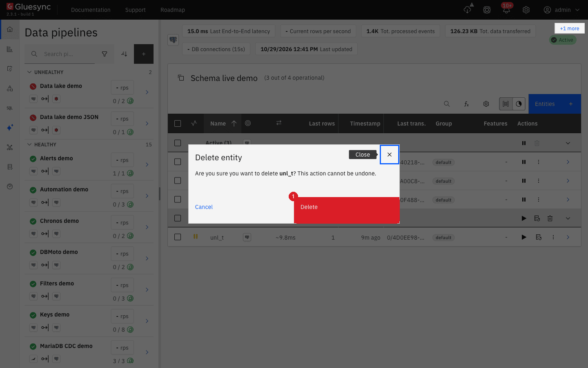This screenshot has width=588, height=368.
Task: Collapse the UNHEALTHY pipelines section
Action: click(29, 72)
